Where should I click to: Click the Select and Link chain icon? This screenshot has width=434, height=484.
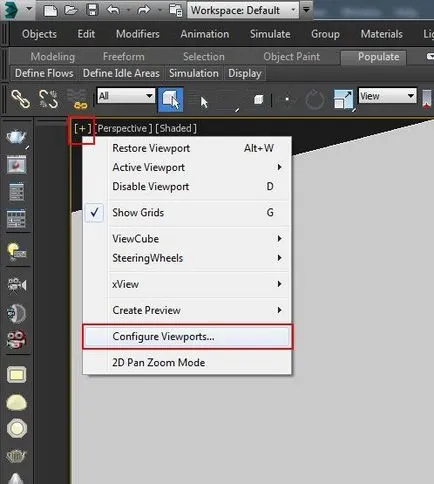pyautogui.click(x=20, y=99)
